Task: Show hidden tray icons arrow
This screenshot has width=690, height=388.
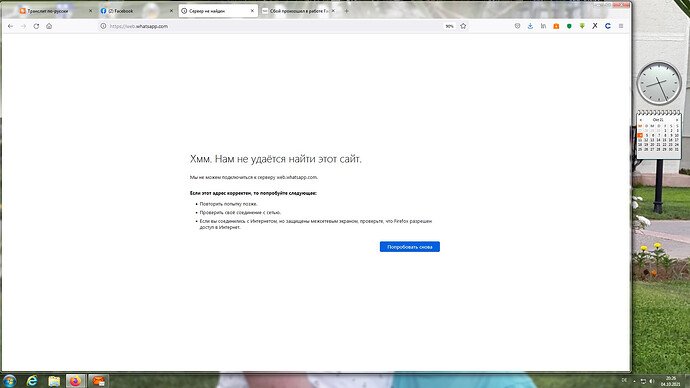Action: 634,381
